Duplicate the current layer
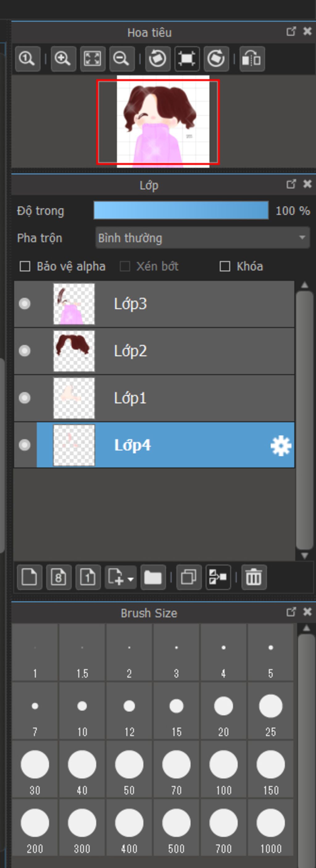316x868 pixels. point(189,577)
